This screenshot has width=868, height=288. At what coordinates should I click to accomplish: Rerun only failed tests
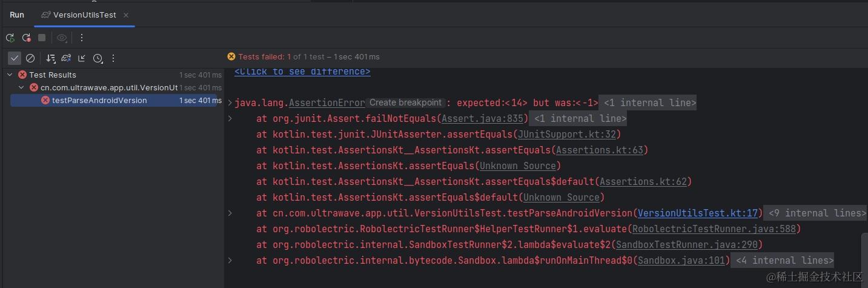pos(26,38)
